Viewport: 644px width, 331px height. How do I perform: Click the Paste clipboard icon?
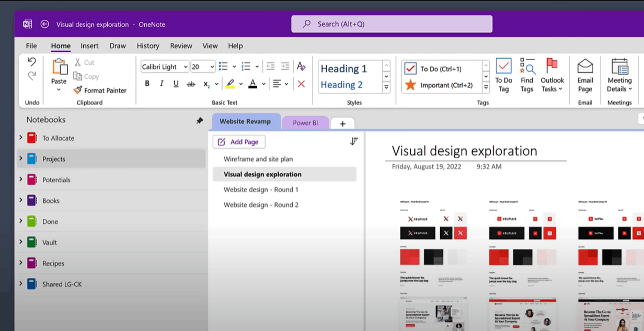pos(59,66)
